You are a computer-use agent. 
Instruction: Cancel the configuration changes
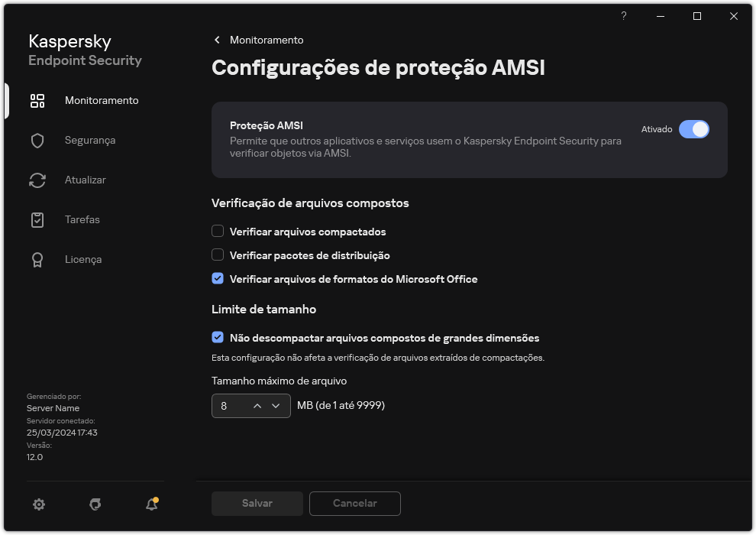click(354, 503)
